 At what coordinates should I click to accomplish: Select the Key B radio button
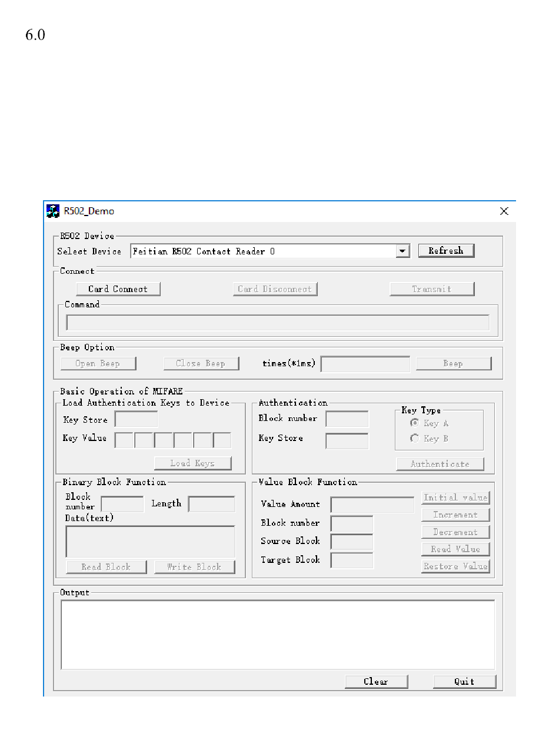pos(415,438)
